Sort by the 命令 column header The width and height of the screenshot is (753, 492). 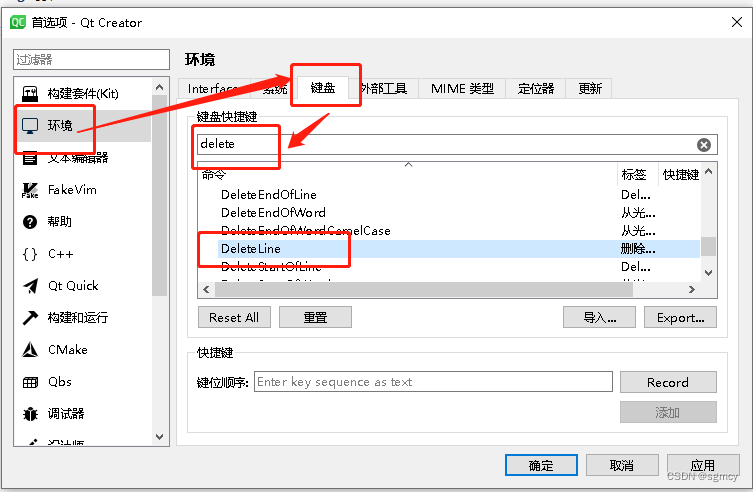tap(408, 174)
